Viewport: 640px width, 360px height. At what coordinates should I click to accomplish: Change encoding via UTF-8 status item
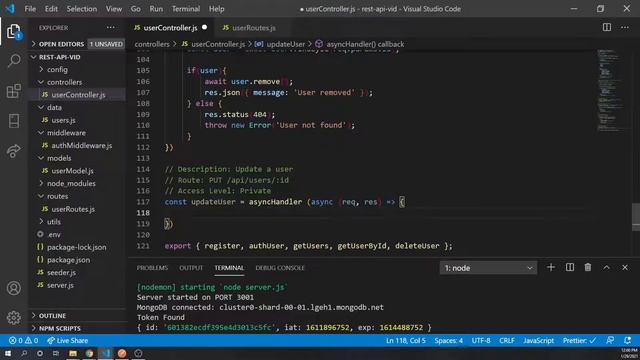coord(481,340)
